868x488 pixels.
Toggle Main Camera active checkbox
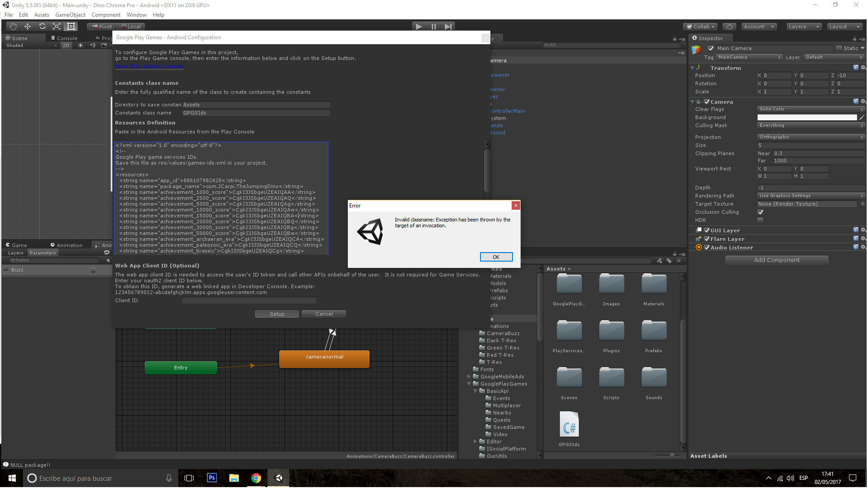[711, 49]
